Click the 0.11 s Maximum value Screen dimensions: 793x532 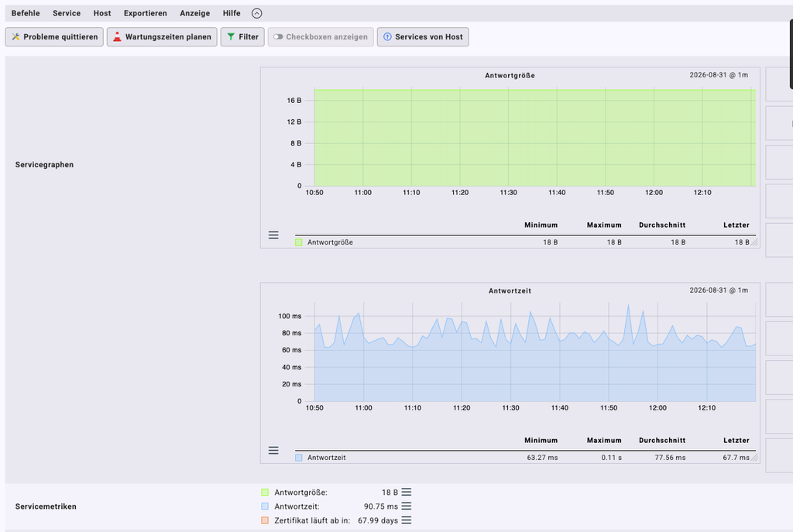[612, 458]
